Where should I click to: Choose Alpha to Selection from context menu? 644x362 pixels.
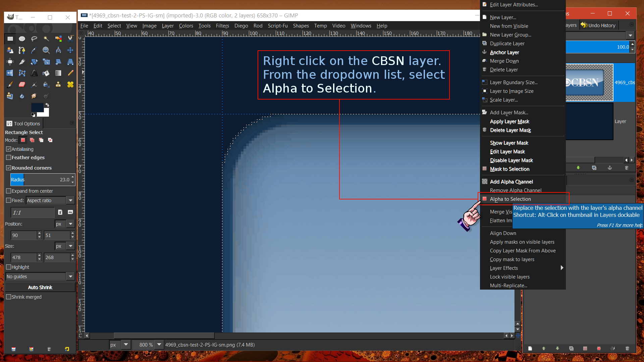click(523, 199)
